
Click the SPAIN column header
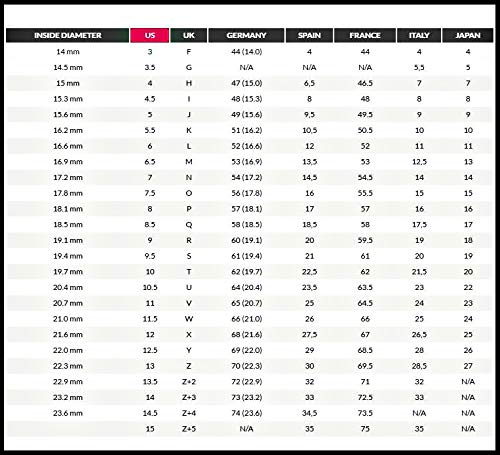(x=309, y=35)
